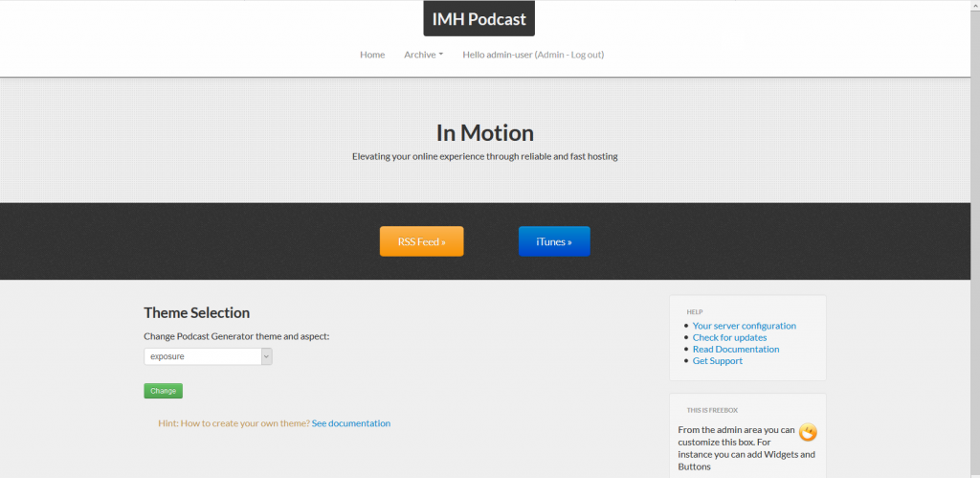This screenshot has width=980, height=478.
Task: Click the green Change button
Action: point(163,391)
